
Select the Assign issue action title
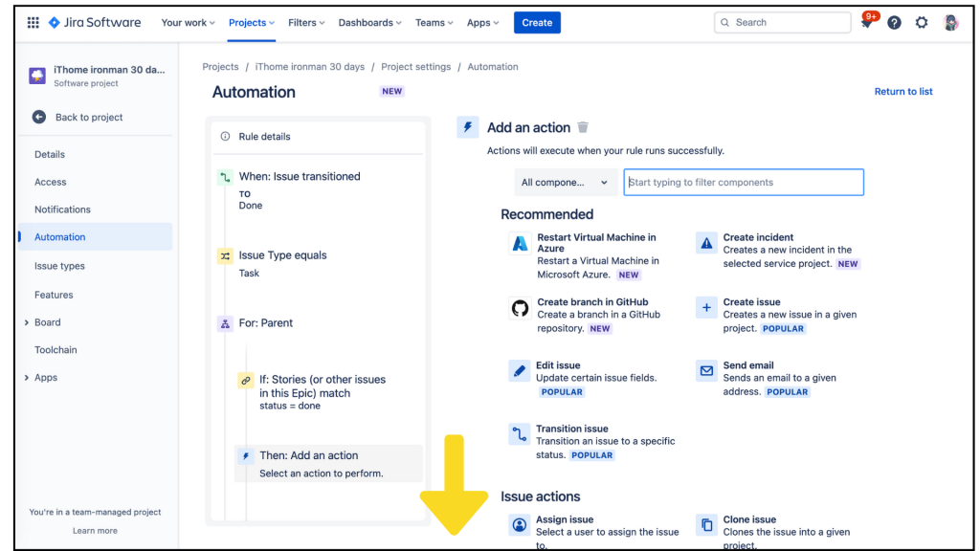click(x=565, y=519)
